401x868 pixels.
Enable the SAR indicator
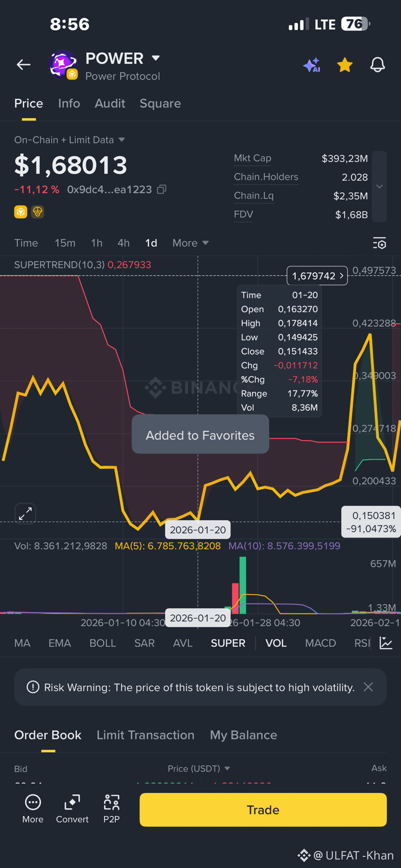pos(144,643)
